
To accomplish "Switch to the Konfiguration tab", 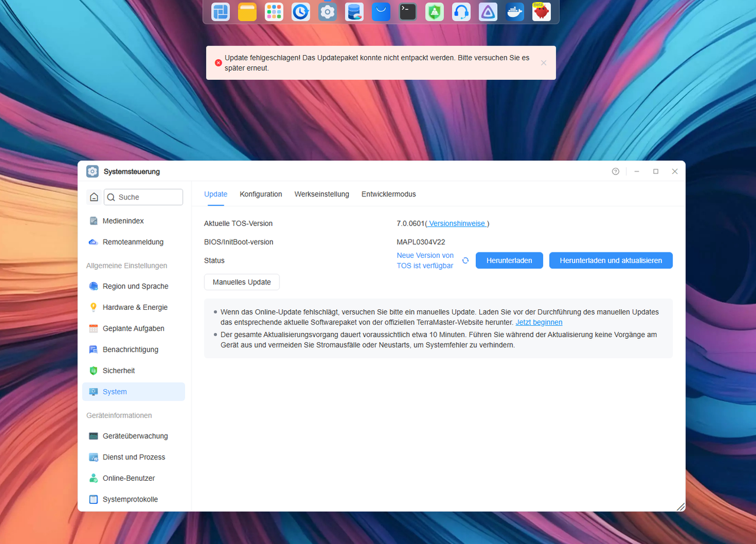I will click(261, 194).
